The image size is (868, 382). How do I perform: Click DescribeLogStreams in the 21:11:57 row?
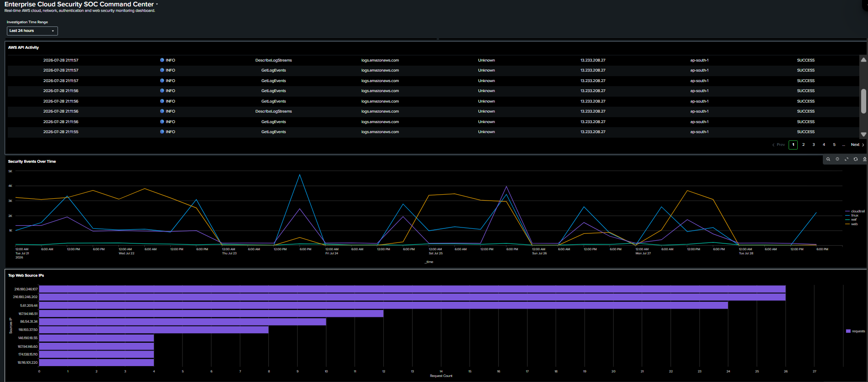(x=273, y=60)
